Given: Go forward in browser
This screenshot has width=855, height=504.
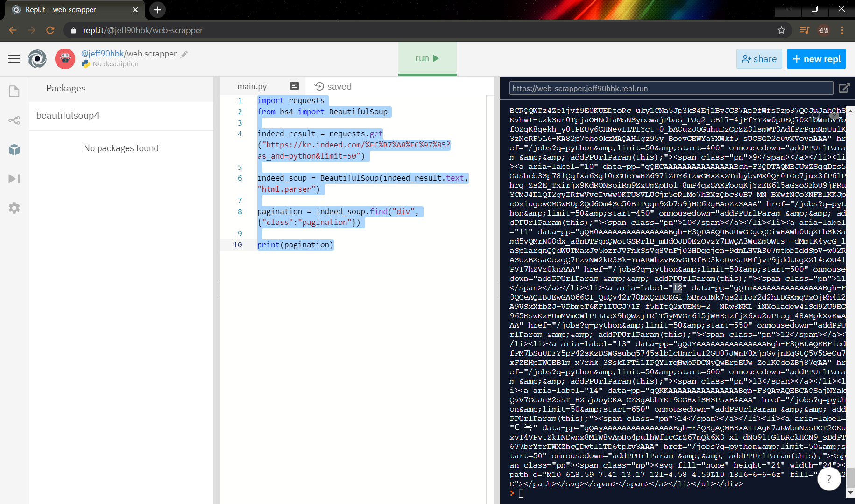Looking at the screenshot, I should tap(31, 30).
